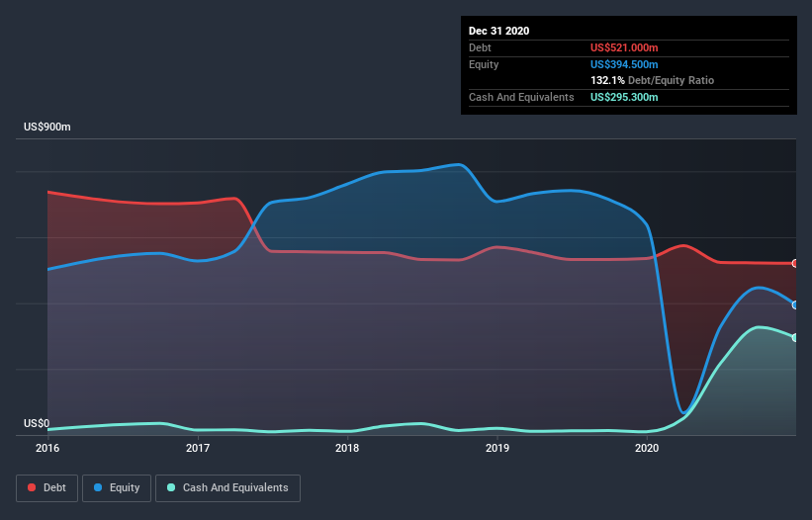Screen dimensions: 812x520
Task: Toggle the Debt series legend button
Action: pyautogui.click(x=46, y=488)
